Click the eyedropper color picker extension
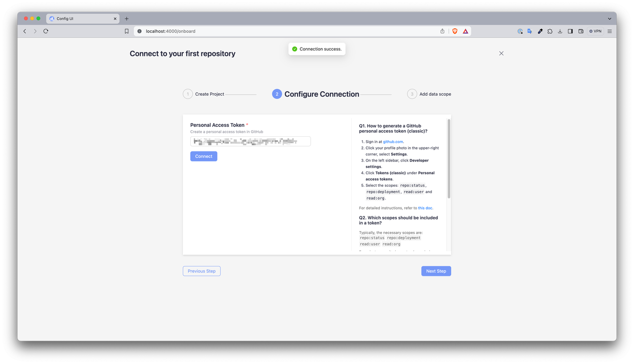This screenshot has width=634, height=364. (540, 31)
